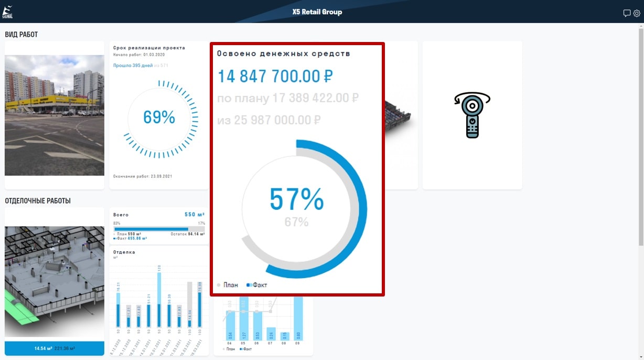Open the street photo of the store
The width and height of the screenshot is (644, 360).
coord(55,115)
